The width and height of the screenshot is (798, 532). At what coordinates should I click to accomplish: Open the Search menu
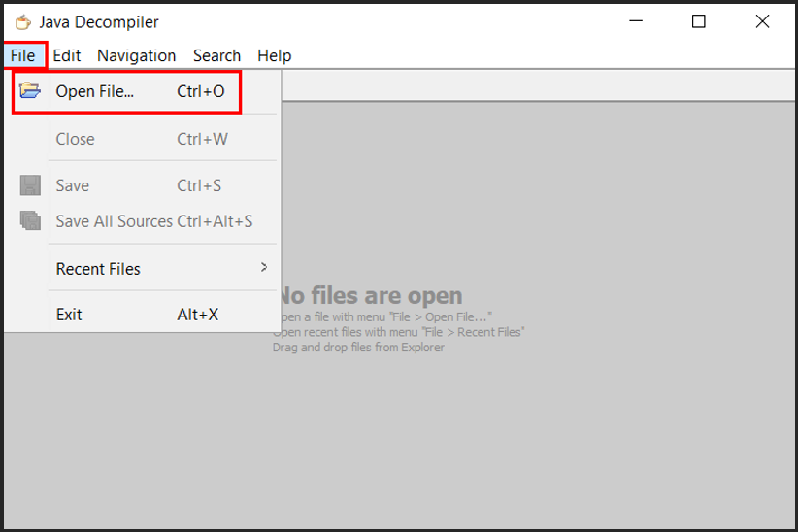[x=216, y=55]
